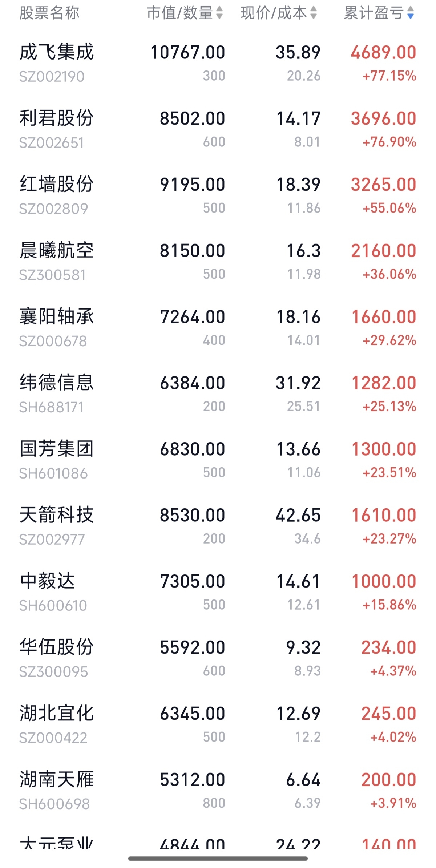Click the 市值/数量 header text
436x868 pixels.
(x=180, y=13)
